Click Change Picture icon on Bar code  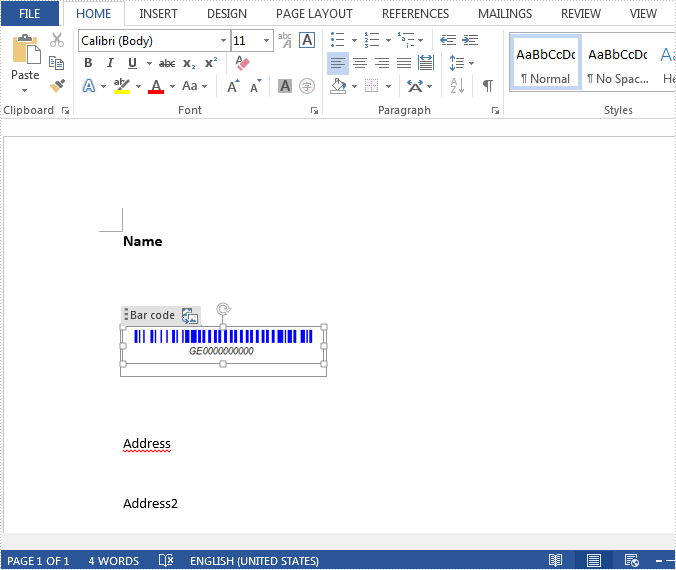[x=190, y=316]
